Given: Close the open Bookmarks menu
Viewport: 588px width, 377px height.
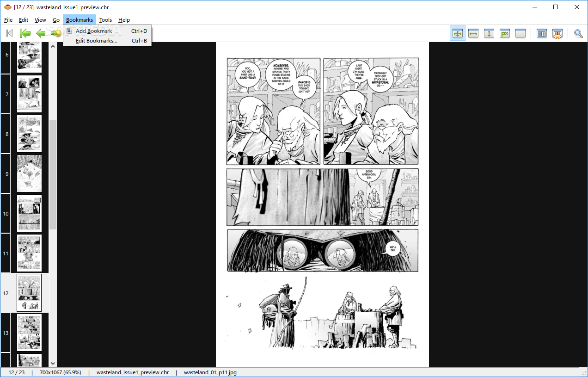Looking at the screenshot, I should point(80,20).
